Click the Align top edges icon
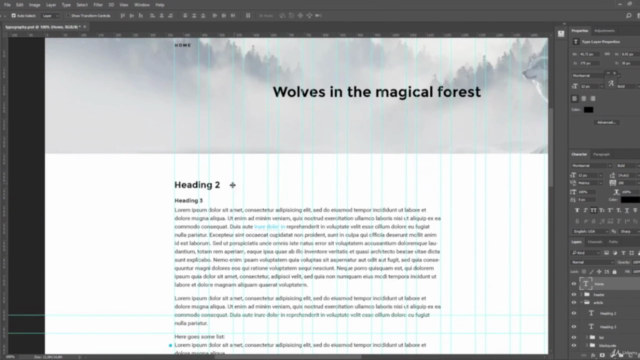This screenshot has height=360, width=640. (122, 16)
